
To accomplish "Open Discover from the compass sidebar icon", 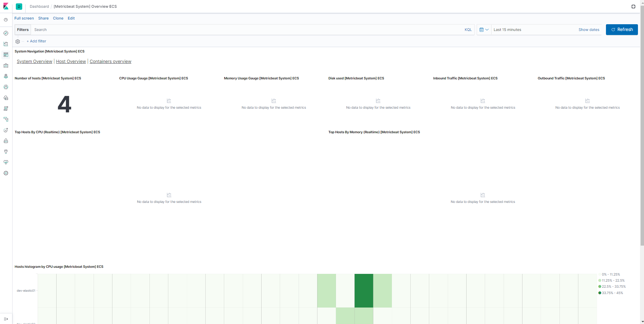I will pyautogui.click(x=6, y=33).
